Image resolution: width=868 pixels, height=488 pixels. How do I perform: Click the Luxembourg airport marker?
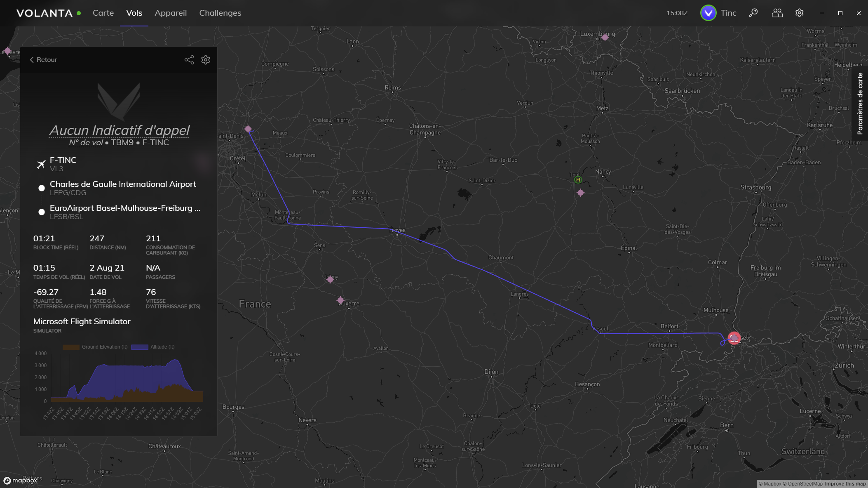(605, 38)
